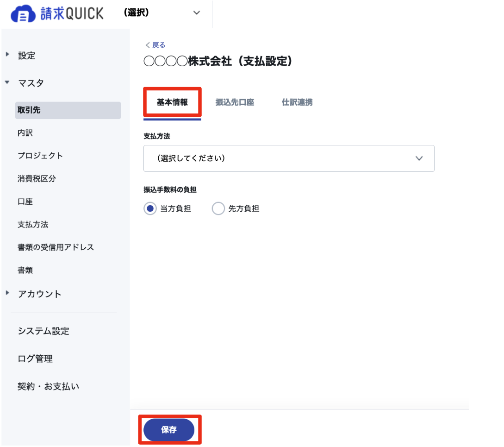This screenshot has height=447, width=504.
Task: Open 契約・お支払い page
Action: 48,386
